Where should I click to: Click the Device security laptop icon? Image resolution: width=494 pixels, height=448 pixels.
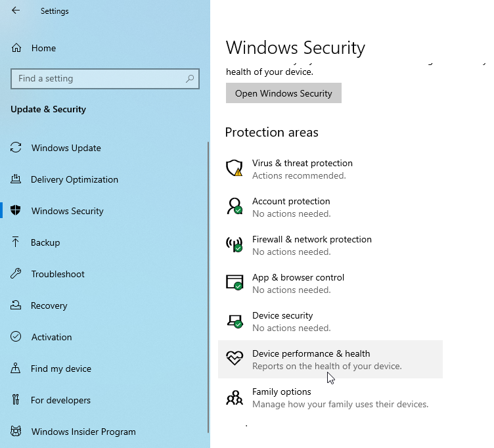(235, 321)
